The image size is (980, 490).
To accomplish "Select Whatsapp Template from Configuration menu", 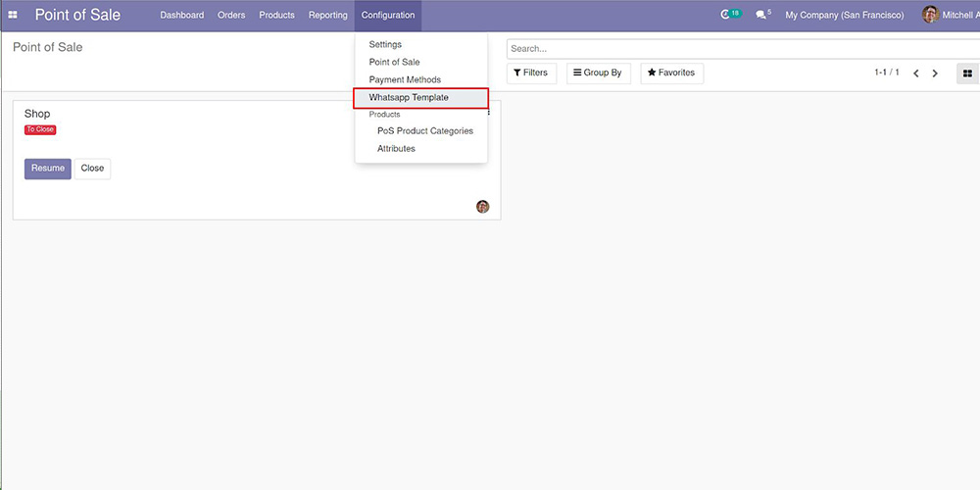I will tap(409, 98).
